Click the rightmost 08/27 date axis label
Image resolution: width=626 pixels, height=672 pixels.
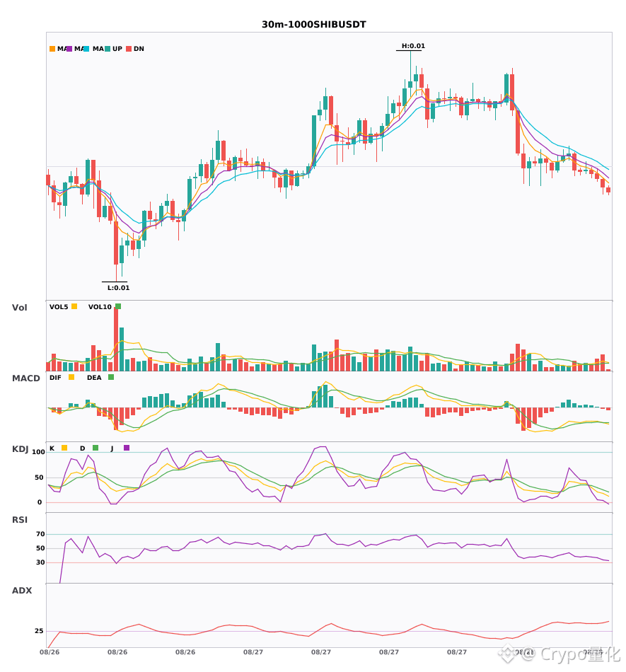point(457,652)
